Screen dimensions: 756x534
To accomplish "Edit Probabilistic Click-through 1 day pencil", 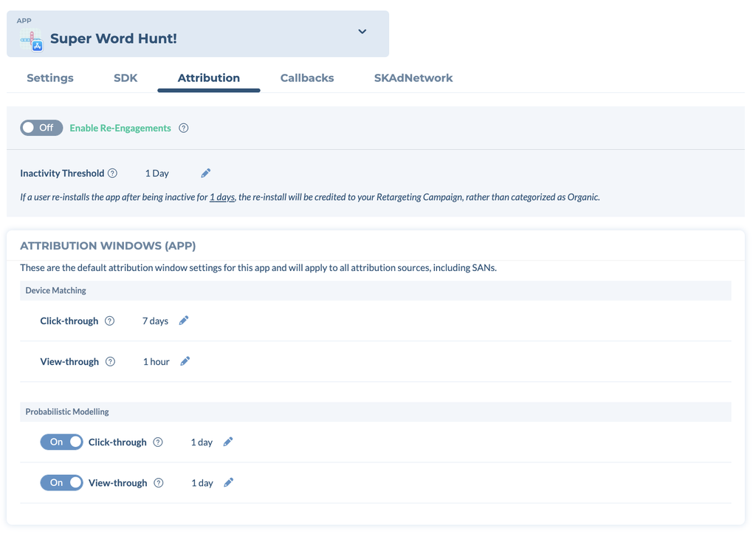I will (228, 442).
